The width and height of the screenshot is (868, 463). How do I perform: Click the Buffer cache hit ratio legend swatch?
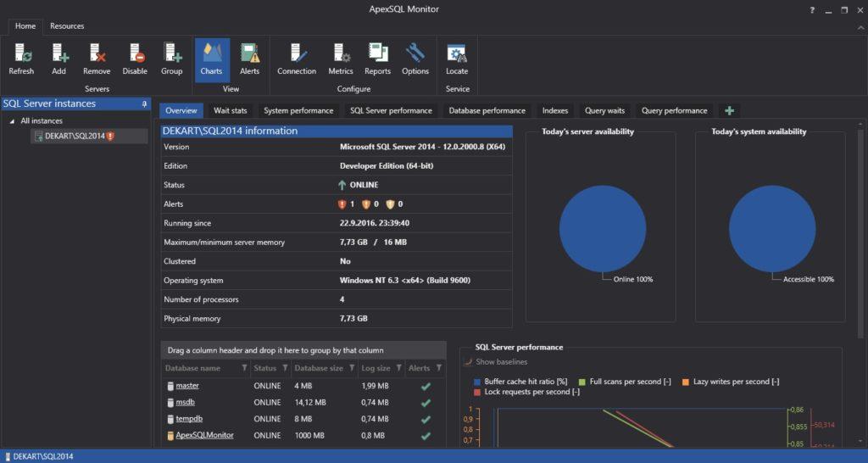477,382
